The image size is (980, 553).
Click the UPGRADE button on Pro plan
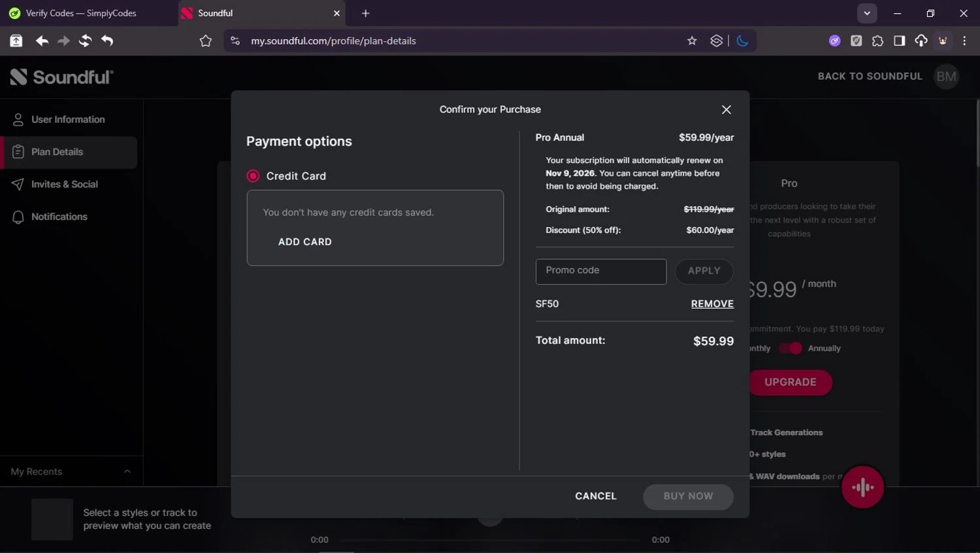790,383
